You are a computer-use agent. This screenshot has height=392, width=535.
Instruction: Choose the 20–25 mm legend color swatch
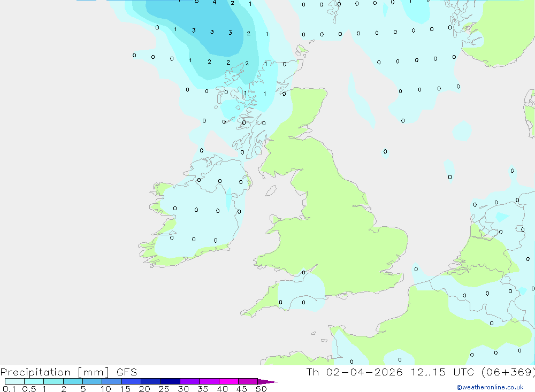pyautogui.click(x=151, y=381)
